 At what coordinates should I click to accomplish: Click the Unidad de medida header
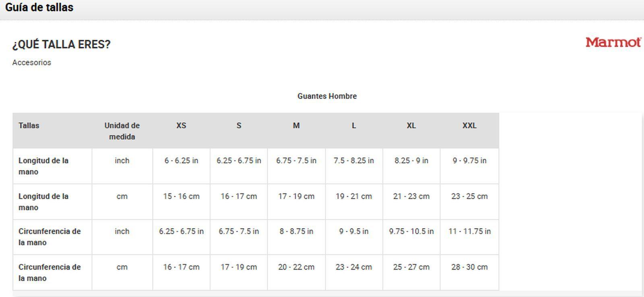tap(122, 131)
